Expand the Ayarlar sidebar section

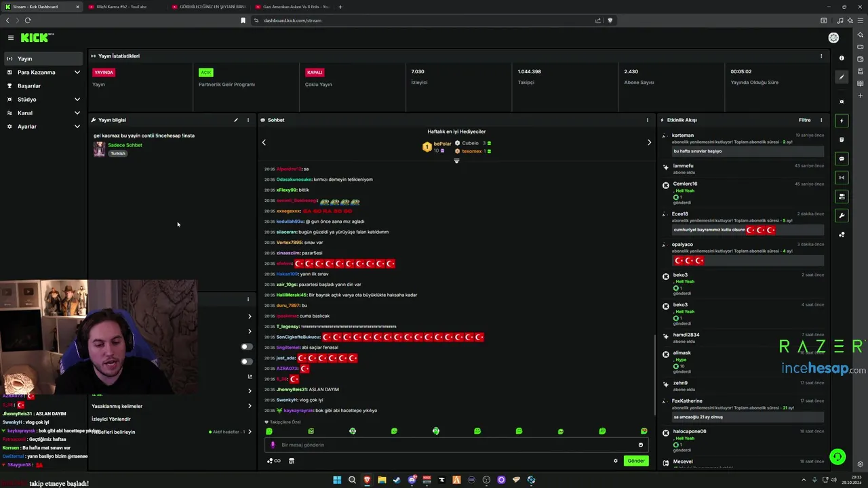coord(44,127)
